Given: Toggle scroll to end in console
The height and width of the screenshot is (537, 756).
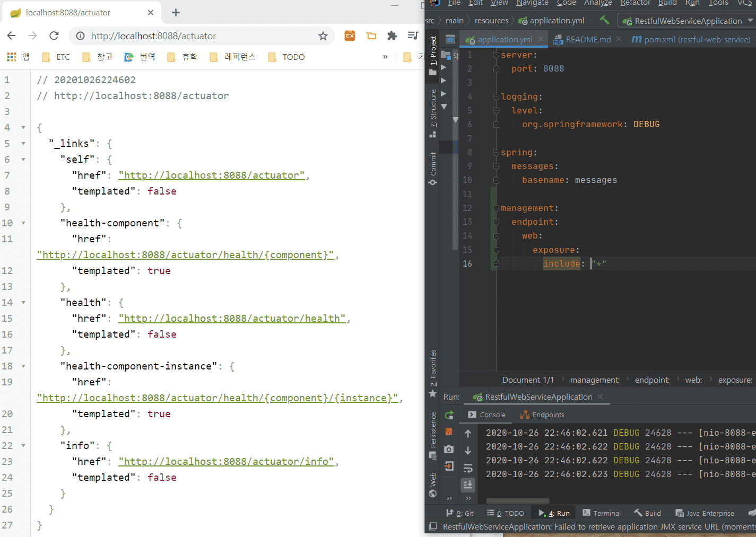Looking at the screenshot, I should pos(468,485).
